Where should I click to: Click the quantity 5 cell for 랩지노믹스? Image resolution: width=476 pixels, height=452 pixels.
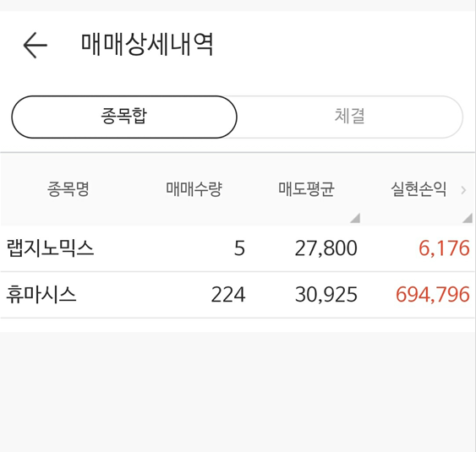239,248
